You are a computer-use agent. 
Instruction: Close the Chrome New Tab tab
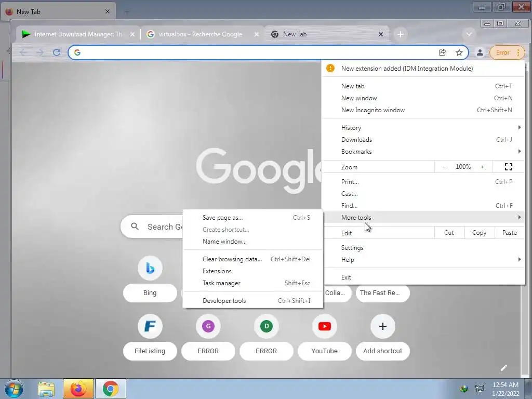click(381, 34)
